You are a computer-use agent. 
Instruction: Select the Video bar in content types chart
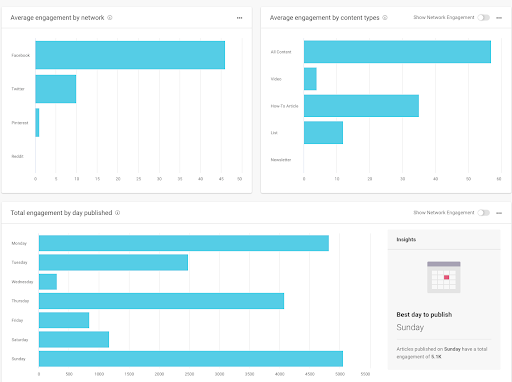pos(310,79)
